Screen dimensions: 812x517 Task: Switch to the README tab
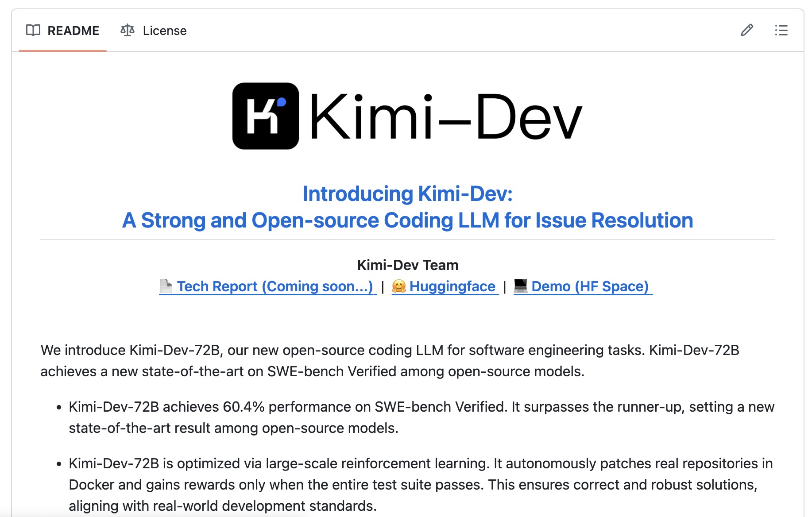click(62, 31)
